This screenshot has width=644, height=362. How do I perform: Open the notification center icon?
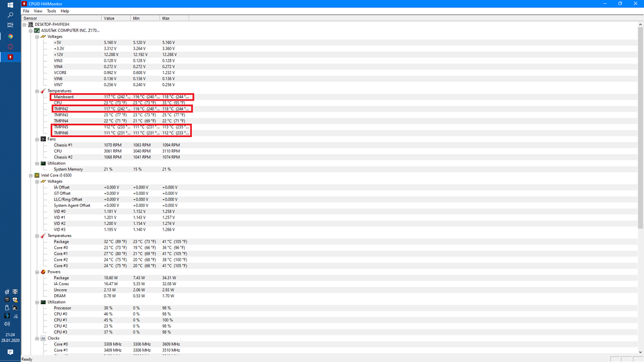10,352
